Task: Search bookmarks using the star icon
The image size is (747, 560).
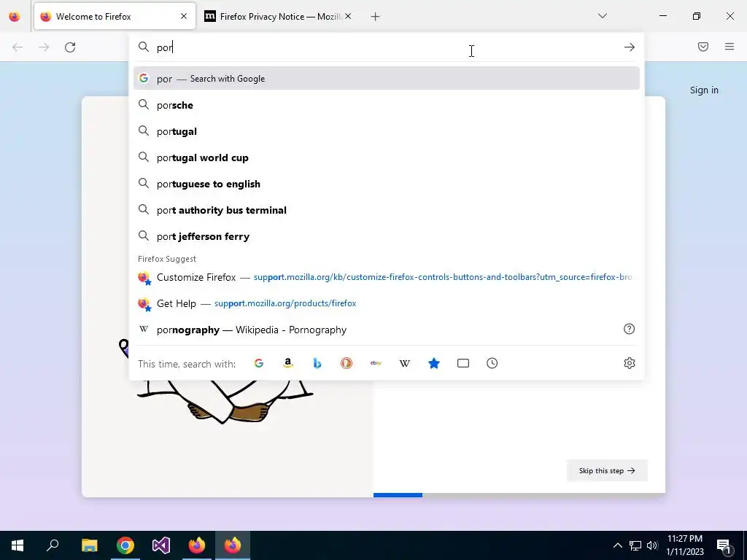Action: pos(434,363)
